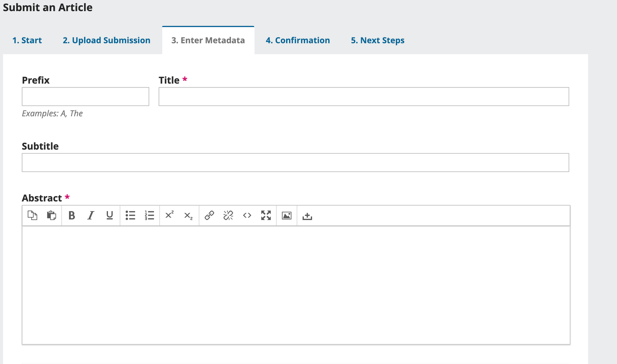Go to the 1. Start tab
Viewport: 617px width, 364px height.
point(27,40)
